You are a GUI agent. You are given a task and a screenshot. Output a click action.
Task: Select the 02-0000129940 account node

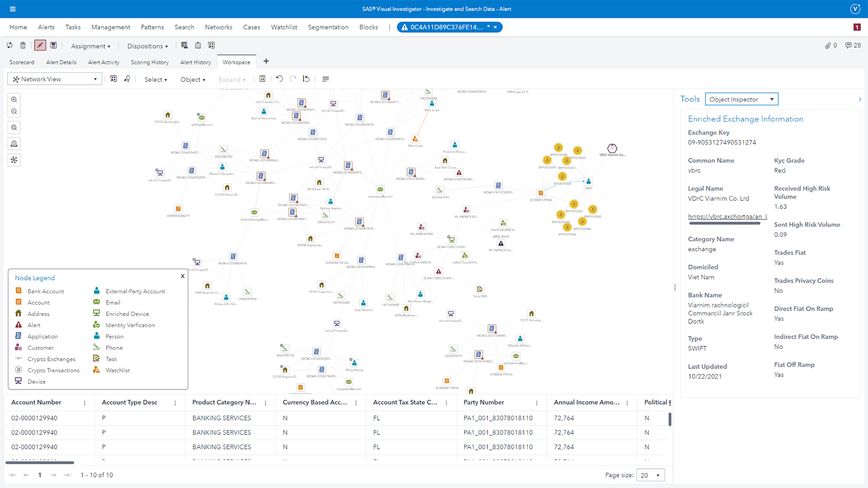click(541, 193)
